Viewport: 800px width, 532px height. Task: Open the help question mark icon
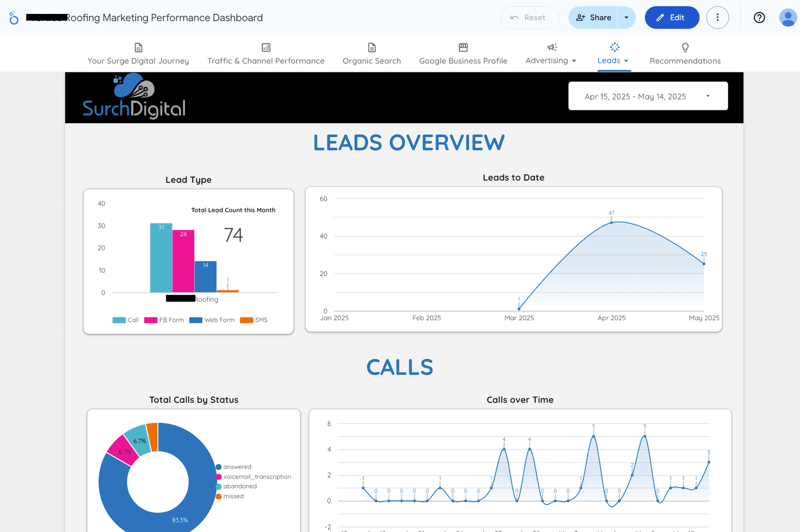(759, 17)
